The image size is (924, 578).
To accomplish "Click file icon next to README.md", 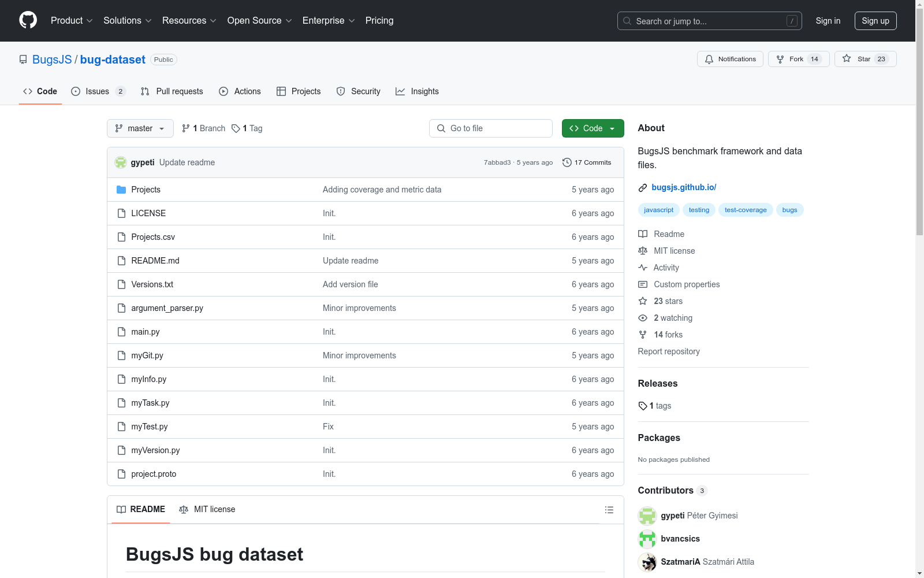I will click(121, 261).
